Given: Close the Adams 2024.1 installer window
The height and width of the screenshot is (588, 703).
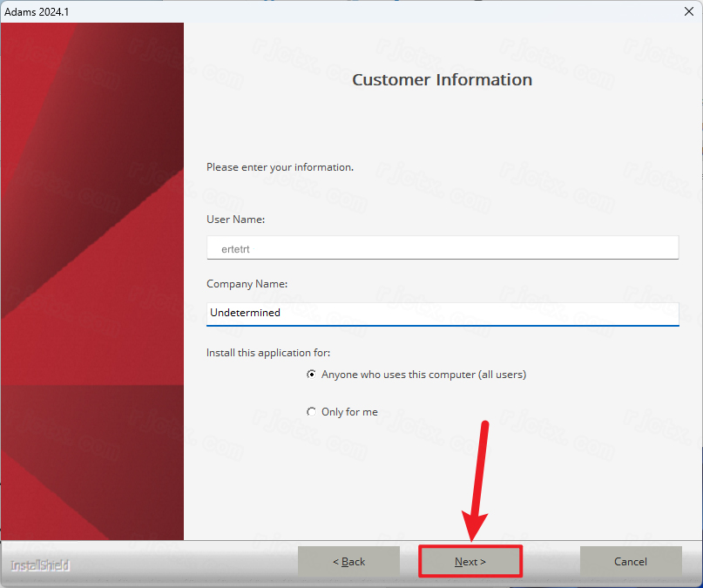Looking at the screenshot, I should click(x=689, y=11).
